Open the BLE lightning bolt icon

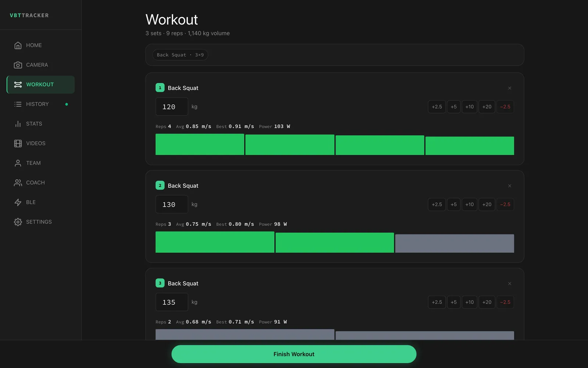pyautogui.click(x=18, y=202)
